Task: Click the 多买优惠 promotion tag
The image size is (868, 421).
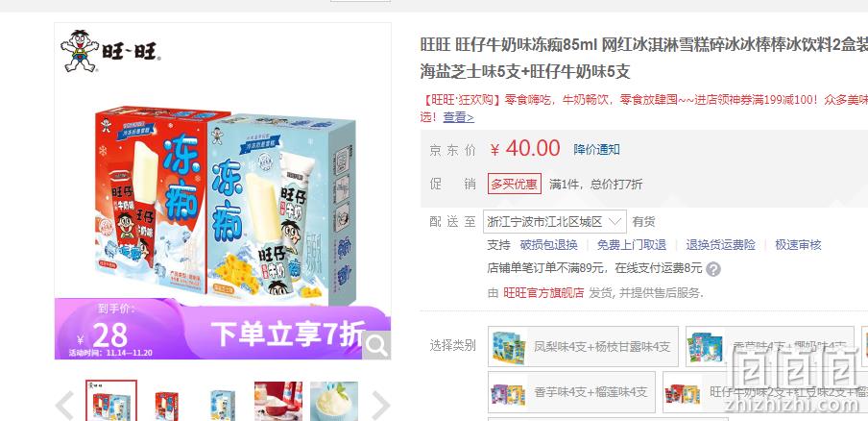Action: click(515, 184)
